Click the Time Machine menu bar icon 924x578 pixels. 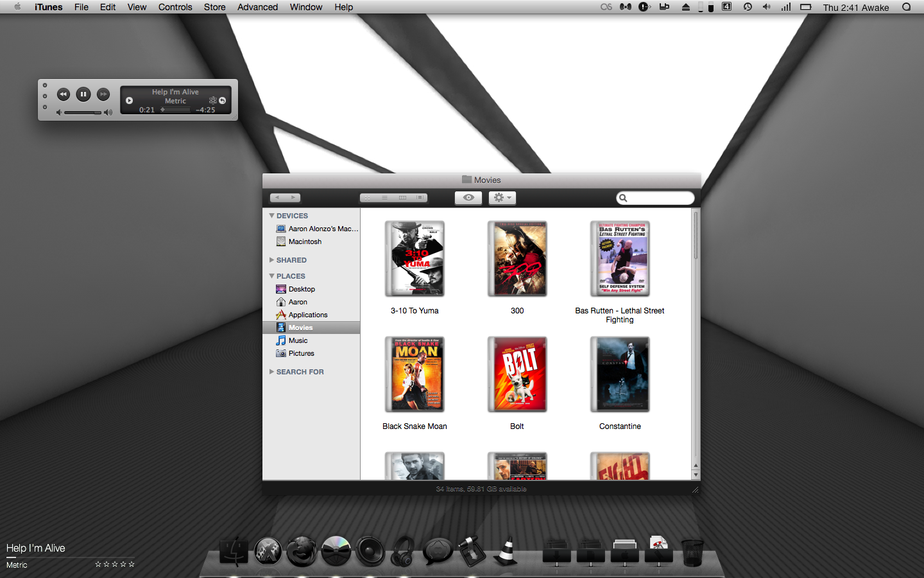coord(748,7)
